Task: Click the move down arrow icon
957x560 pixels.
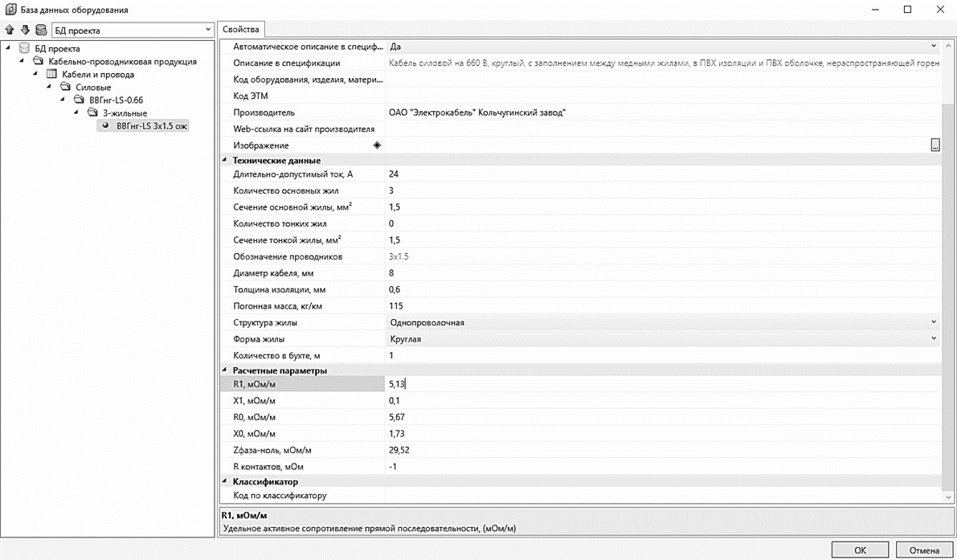Action: (24, 31)
